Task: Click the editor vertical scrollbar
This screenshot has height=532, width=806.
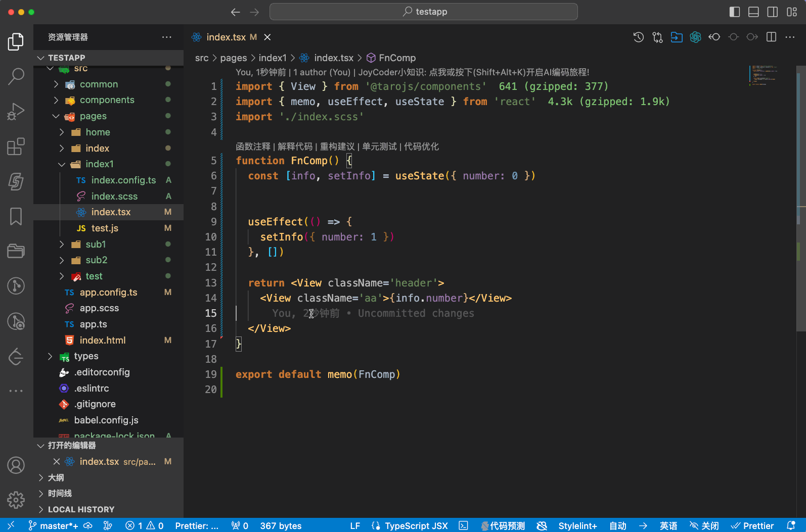Action: (x=801, y=199)
